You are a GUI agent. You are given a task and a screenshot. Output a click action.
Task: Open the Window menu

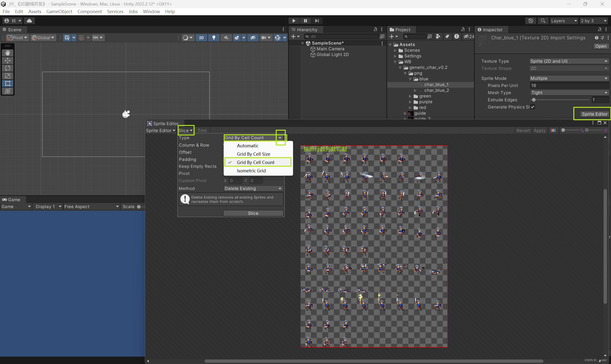(151, 11)
